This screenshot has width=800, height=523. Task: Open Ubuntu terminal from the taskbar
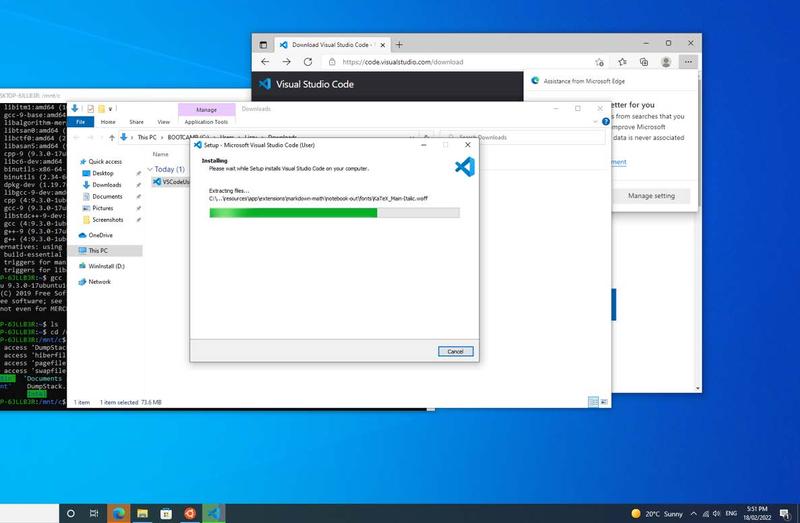pyautogui.click(x=190, y=513)
